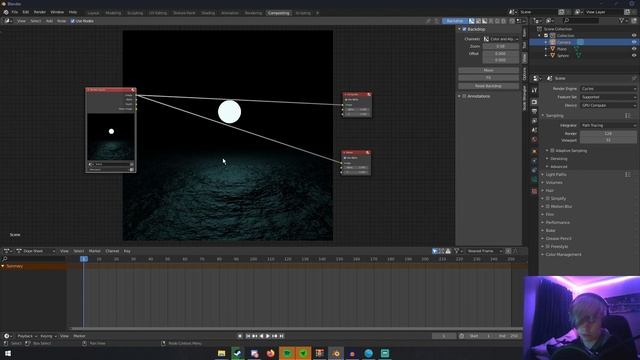Click the Reset Backdrop button
Image resolution: width=640 pixels, height=360 pixels.
pos(489,86)
